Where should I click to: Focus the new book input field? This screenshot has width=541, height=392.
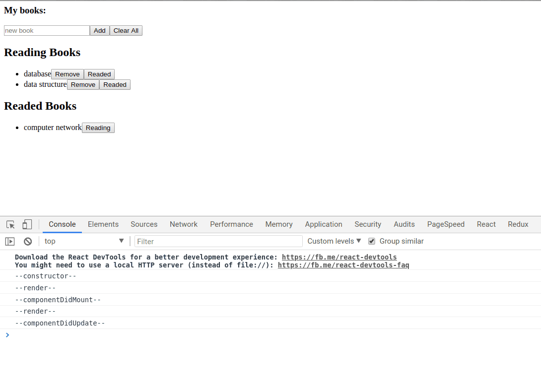(47, 31)
